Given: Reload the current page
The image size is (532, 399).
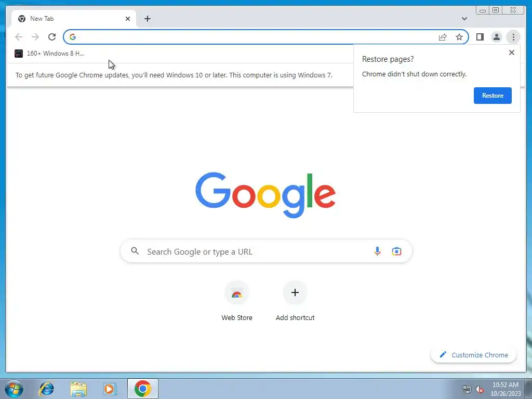Looking at the screenshot, I should [x=52, y=37].
